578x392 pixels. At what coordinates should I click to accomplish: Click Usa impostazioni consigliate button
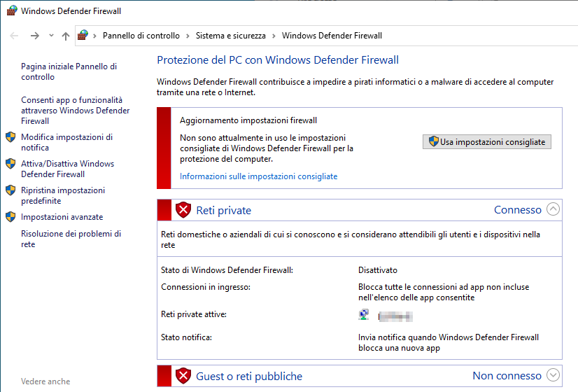pos(486,142)
